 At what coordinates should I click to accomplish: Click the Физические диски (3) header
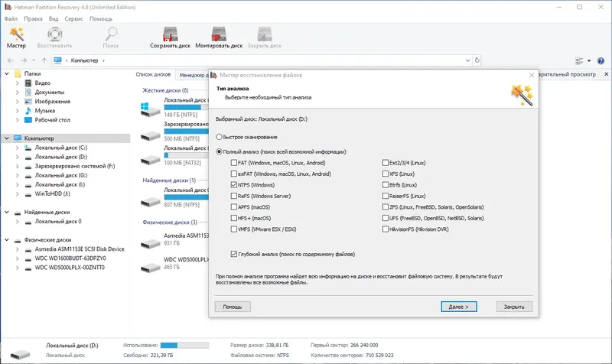170,223
